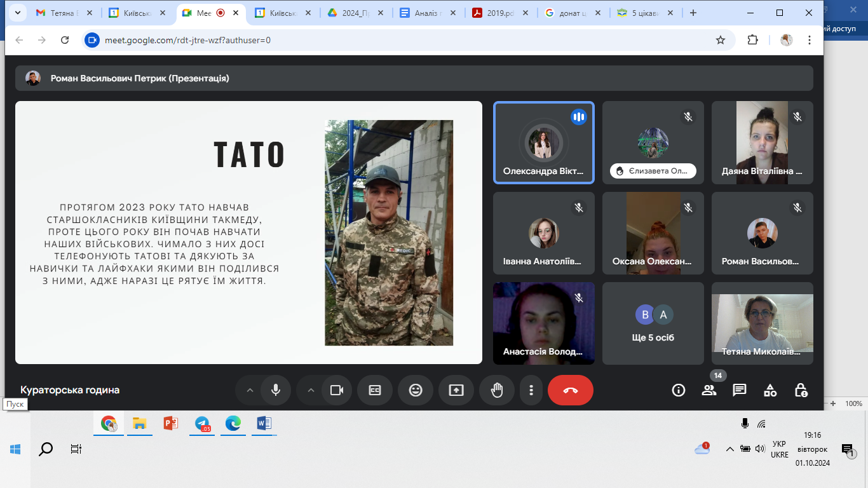868x488 pixels.
Task: Open host controls lock icon
Action: (x=801, y=390)
